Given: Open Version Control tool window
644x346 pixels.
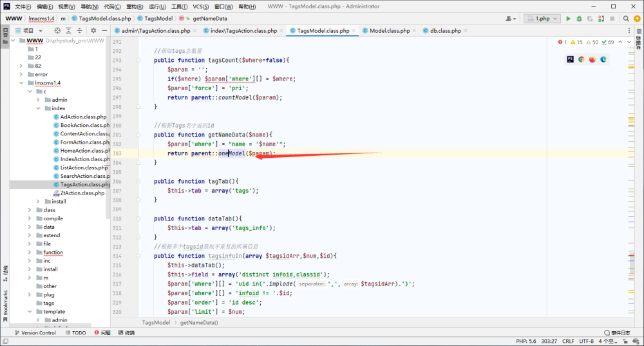Looking at the screenshot, I should tap(35, 333).
